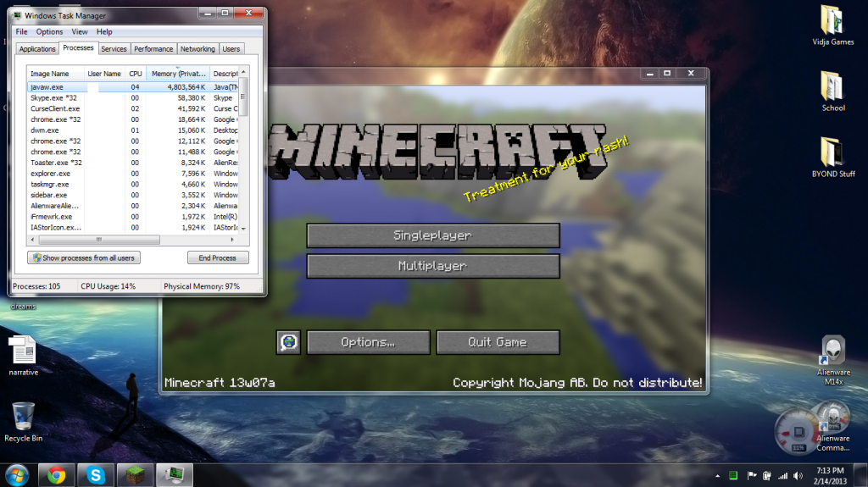Select the Recycle Bin icon
Screen dimensions: 868x487
click(23, 423)
